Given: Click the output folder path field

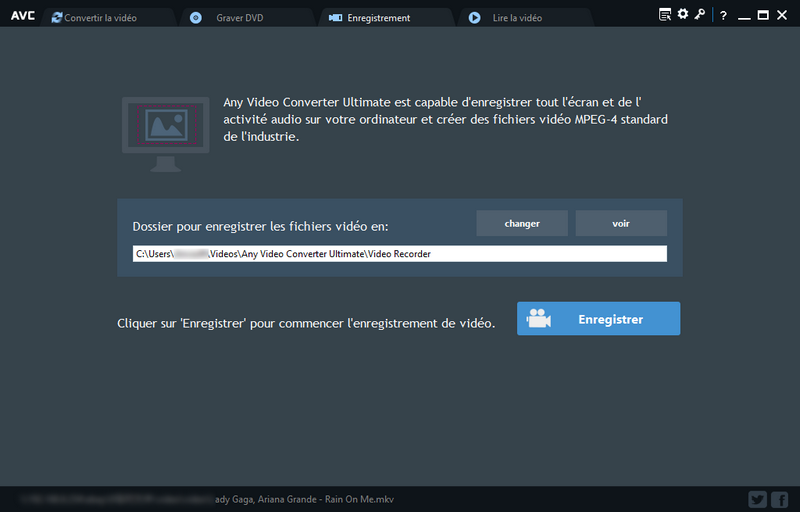Looking at the screenshot, I should (x=399, y=253).
